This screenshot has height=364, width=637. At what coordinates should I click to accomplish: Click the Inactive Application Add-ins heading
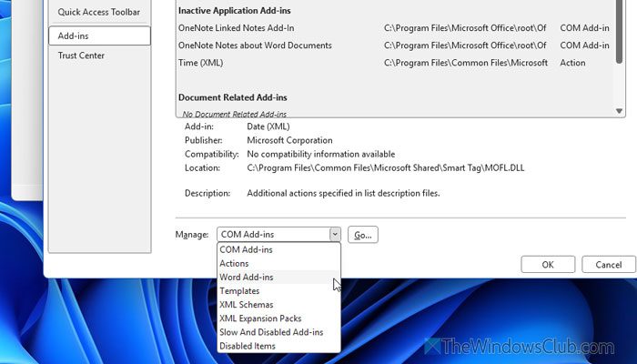[235, 11]
